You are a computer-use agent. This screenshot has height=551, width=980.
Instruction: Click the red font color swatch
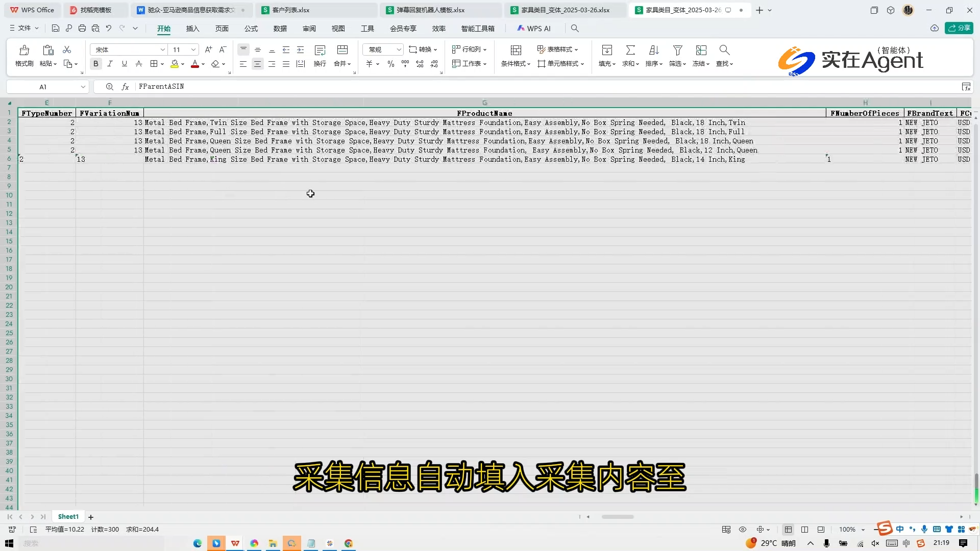point(194,64)
